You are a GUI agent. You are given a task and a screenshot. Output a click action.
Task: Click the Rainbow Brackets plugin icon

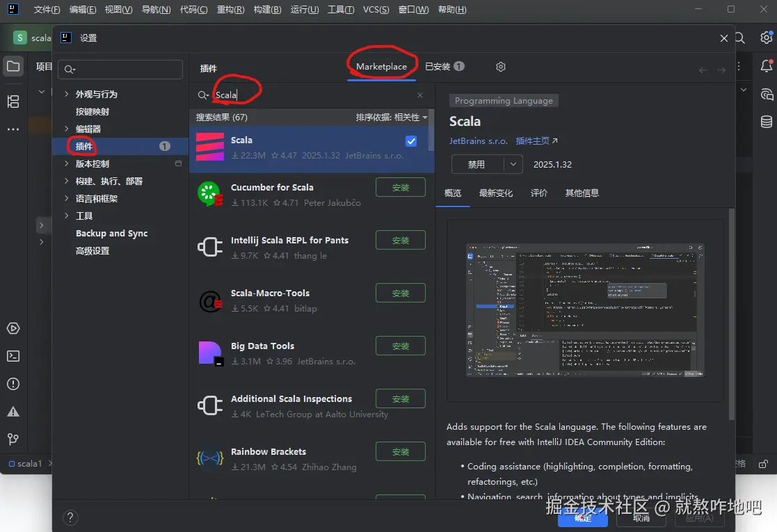point(210,458)
